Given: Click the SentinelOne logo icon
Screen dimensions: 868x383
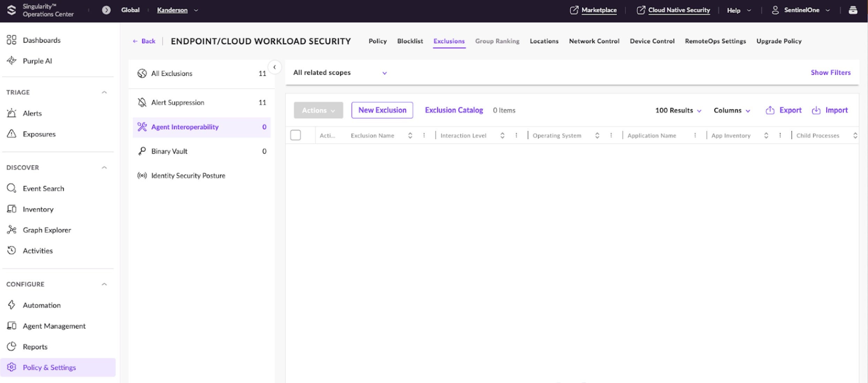Looking at the screenshot, I should click(x=12, y=10).
